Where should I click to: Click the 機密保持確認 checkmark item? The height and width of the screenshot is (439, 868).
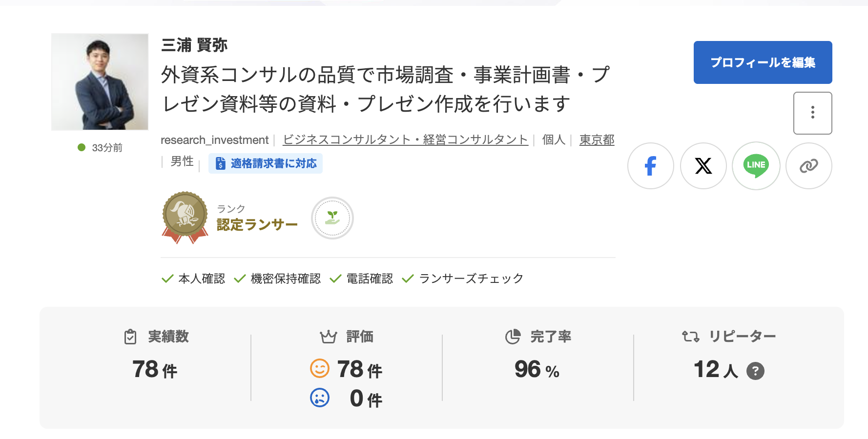pyautogui.click(x=277, y=279)
